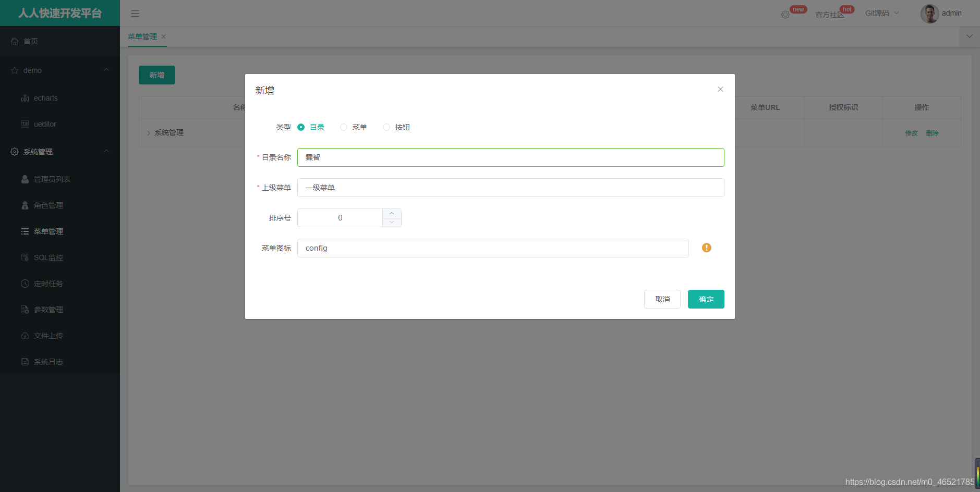Expand the 系统管理 table row arrow
This screenshot has width=980, height=492.
click(149, 132)
